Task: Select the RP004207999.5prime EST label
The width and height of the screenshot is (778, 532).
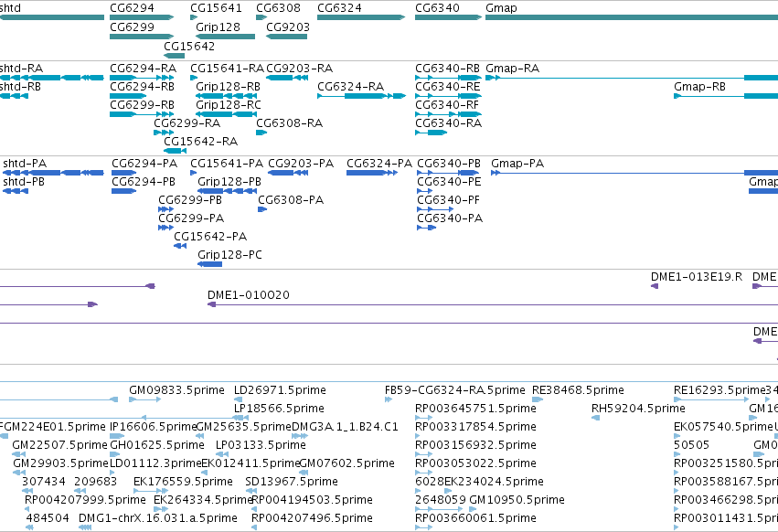Action: point(85,500)
